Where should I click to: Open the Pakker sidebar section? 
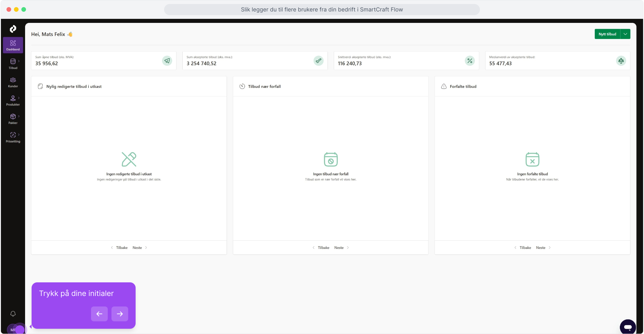coord(13,119)
